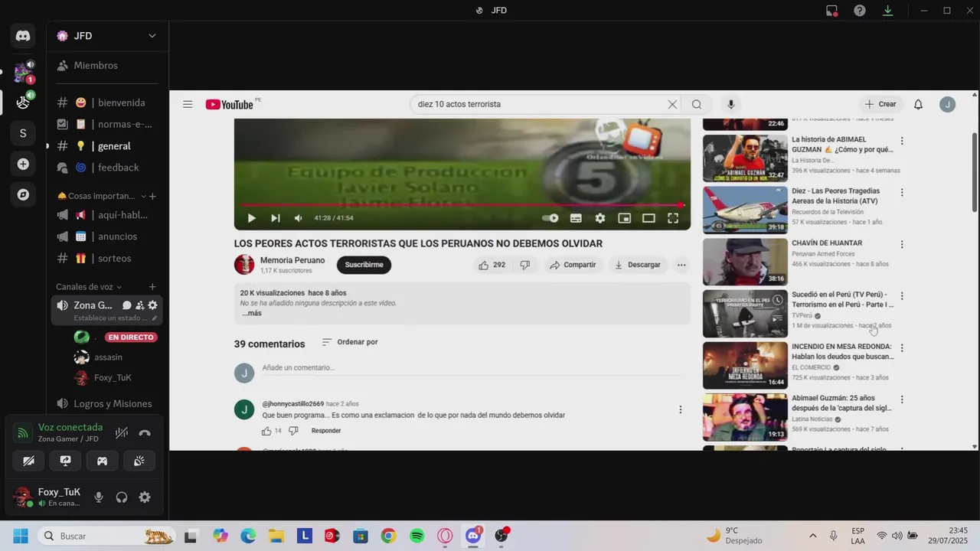Add a new server with plus icon

pyautogui.click(x=23, y=164)
